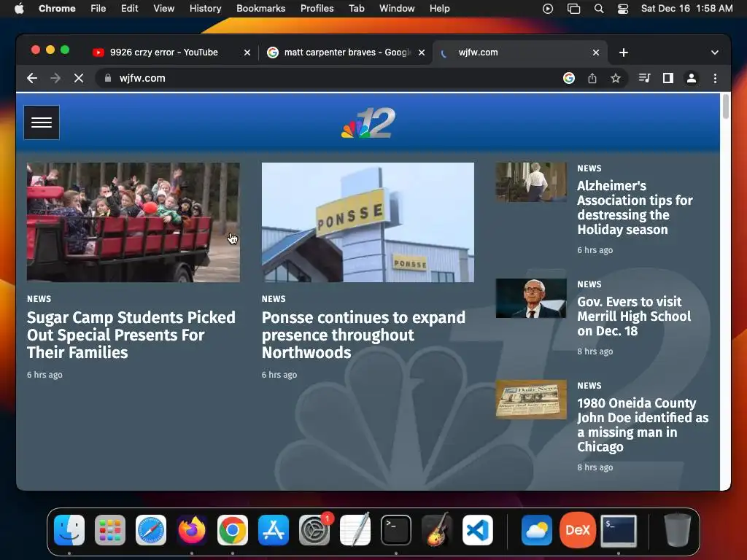Click the wjfw.com address bar
Viewport: 747px width, 560px height.
(333, 78)
